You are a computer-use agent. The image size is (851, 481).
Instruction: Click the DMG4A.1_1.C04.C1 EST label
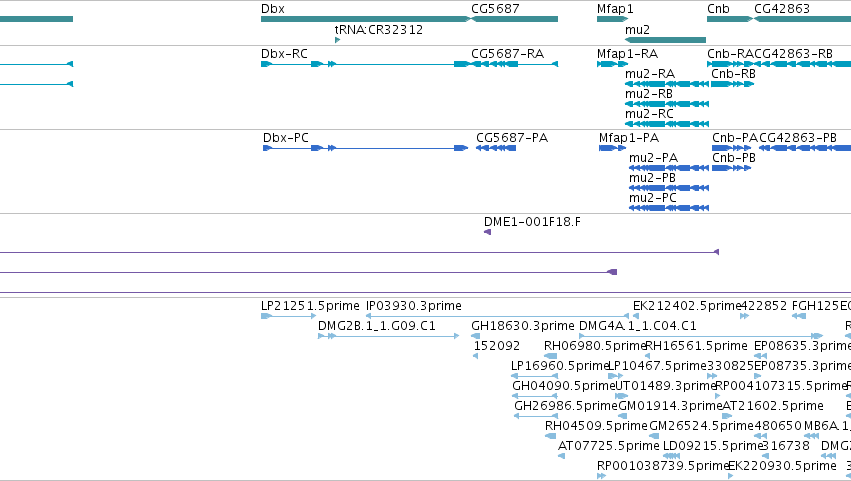click(638, 326)
